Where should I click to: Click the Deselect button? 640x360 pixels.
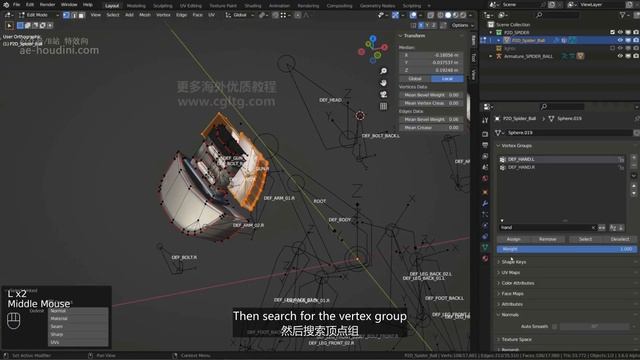pyautogui.click(x=620, y=239)
